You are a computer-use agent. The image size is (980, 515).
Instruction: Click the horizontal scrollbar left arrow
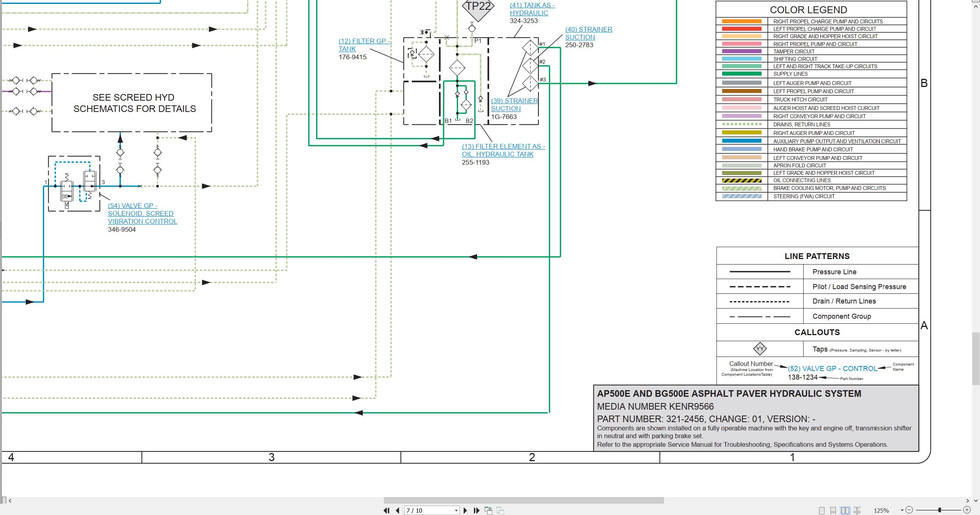(10, 501)
